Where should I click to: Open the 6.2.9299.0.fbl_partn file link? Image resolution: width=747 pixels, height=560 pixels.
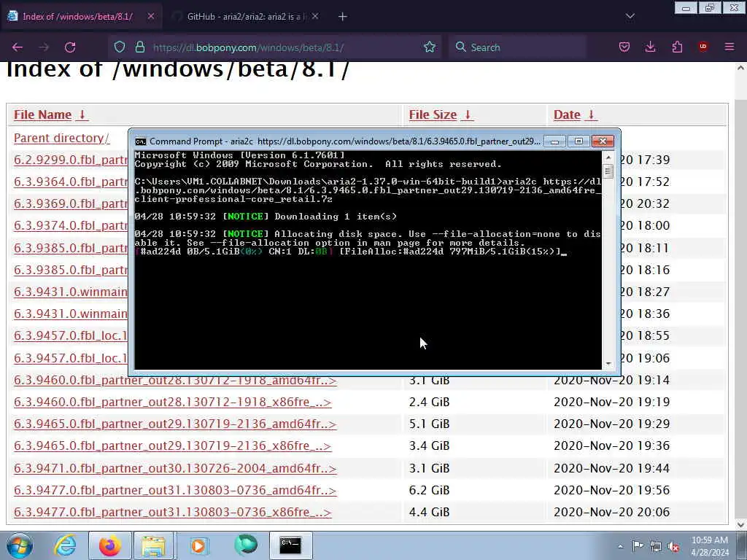click(71, 160)
